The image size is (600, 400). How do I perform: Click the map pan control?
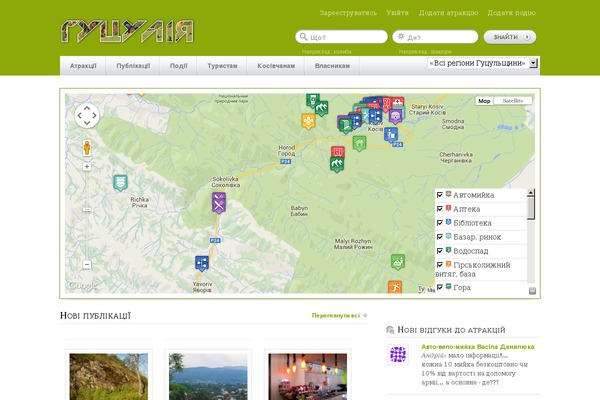pos(87,116)
